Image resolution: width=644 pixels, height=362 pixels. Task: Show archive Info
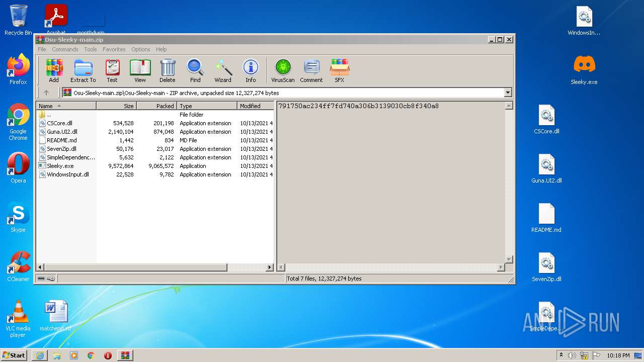(x=251, y=70)
